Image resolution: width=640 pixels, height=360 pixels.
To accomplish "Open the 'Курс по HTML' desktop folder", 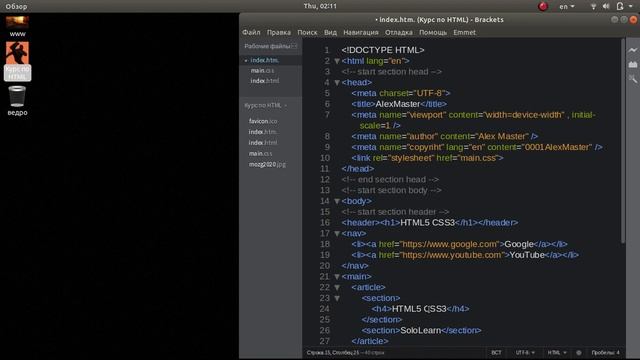I will [x=17, y=61].
